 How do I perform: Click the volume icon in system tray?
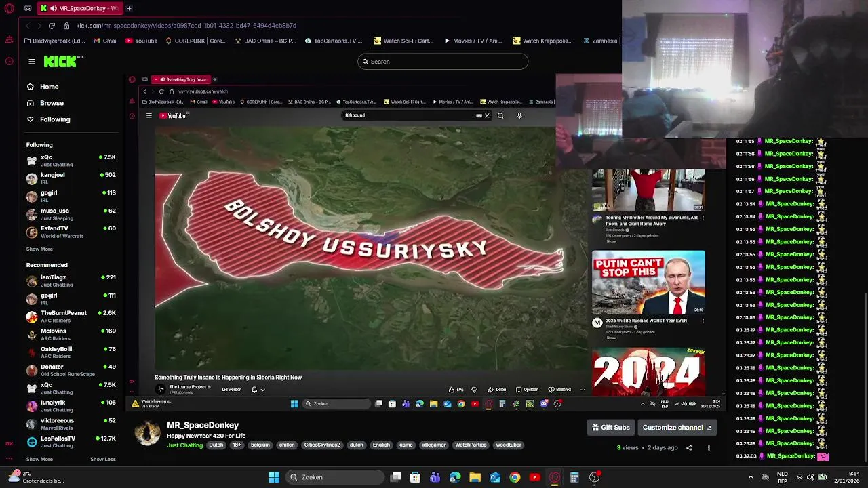point(810,477)
